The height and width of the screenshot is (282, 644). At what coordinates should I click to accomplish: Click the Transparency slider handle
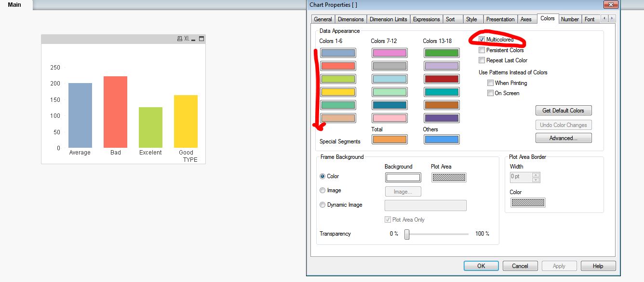(407, 234)
